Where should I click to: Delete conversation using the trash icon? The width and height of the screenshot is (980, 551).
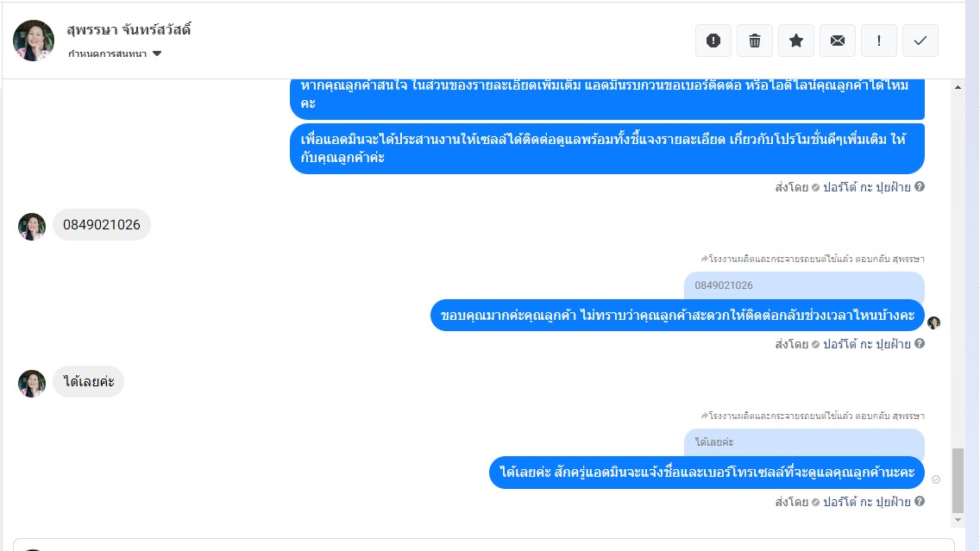click(755, 41)
